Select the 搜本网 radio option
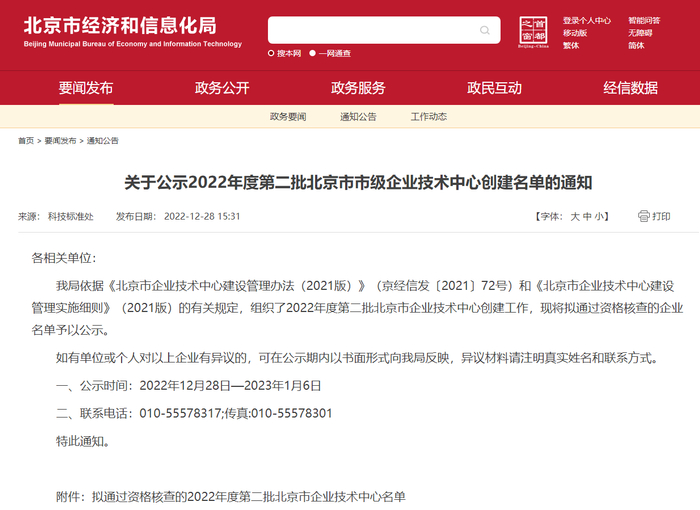Viewport: 700px width, 510px height. point(271,54)
